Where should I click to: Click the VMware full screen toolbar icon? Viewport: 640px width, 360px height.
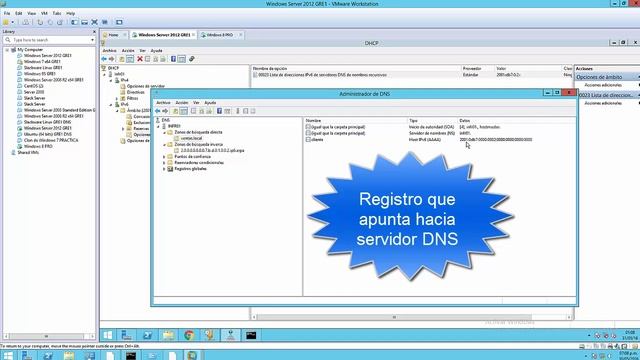point(95,22)
